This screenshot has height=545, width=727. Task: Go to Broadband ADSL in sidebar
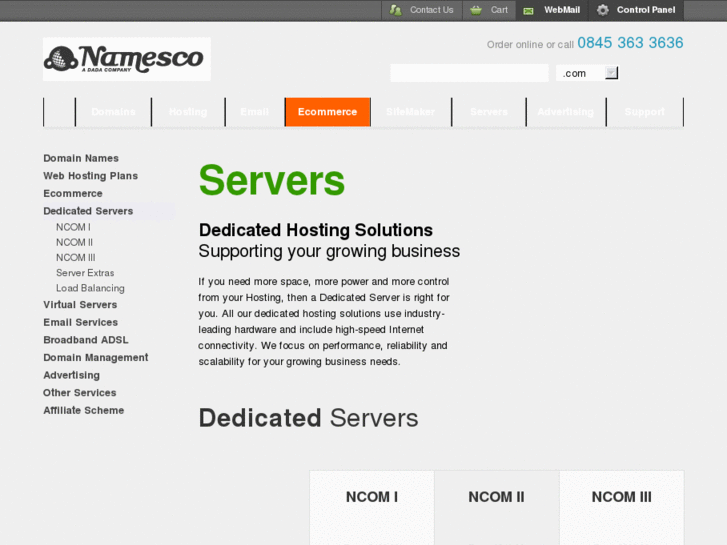(x=86, y=340)
